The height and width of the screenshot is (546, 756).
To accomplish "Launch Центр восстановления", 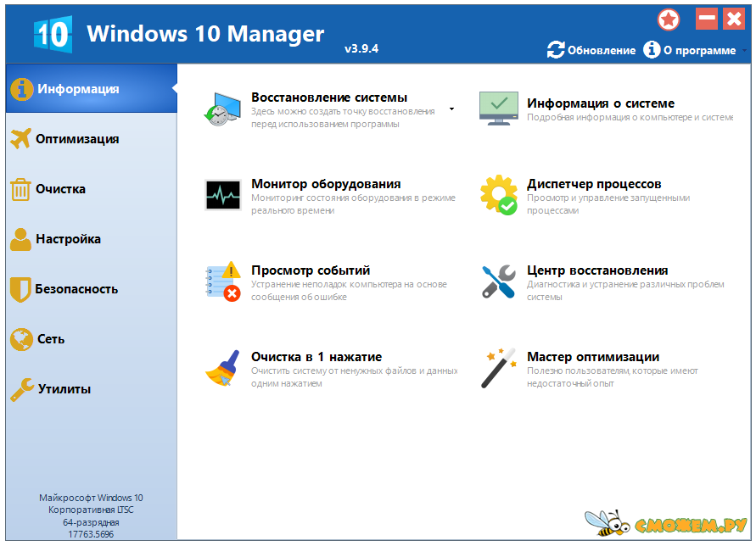I will [x=597, y=270].
